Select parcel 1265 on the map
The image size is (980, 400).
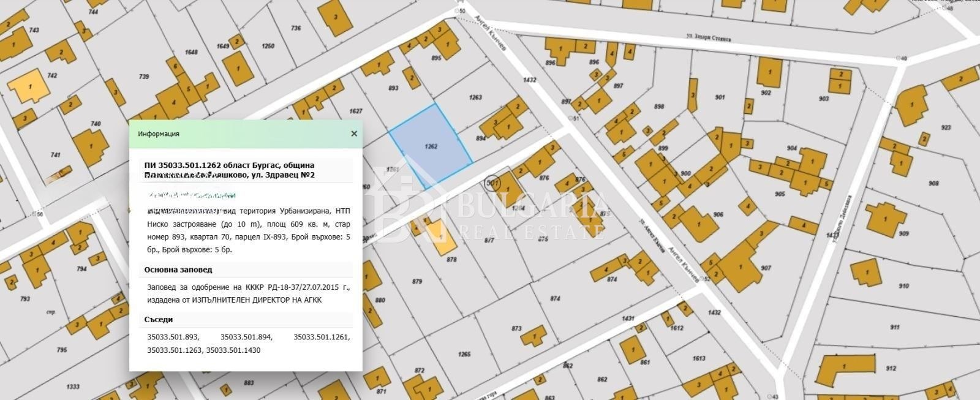tap(464, 355)
